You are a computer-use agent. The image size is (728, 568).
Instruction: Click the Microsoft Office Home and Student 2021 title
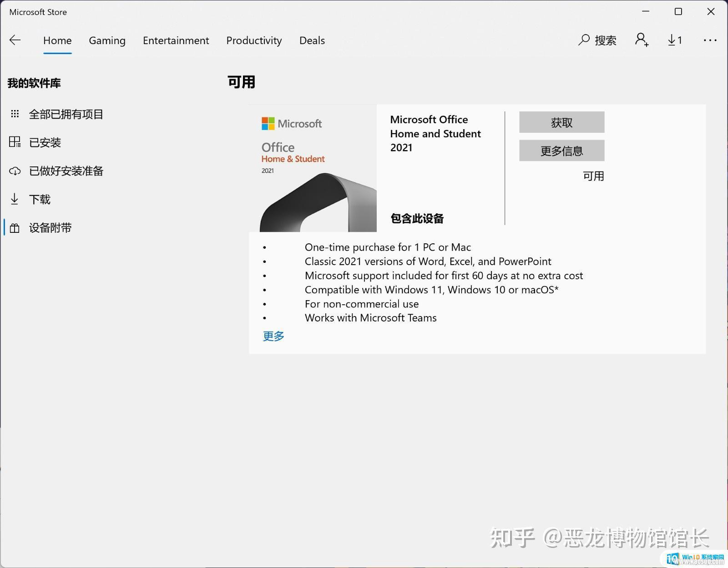pos(435,133)
